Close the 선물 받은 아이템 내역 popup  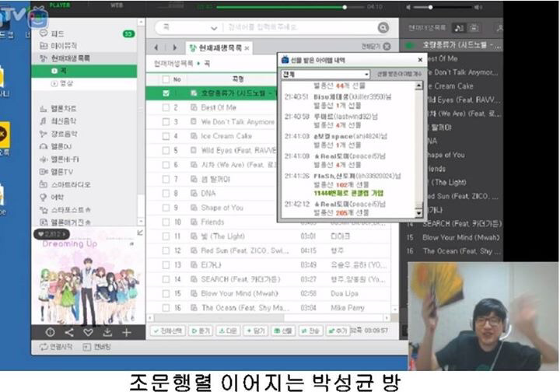[420, 60]
